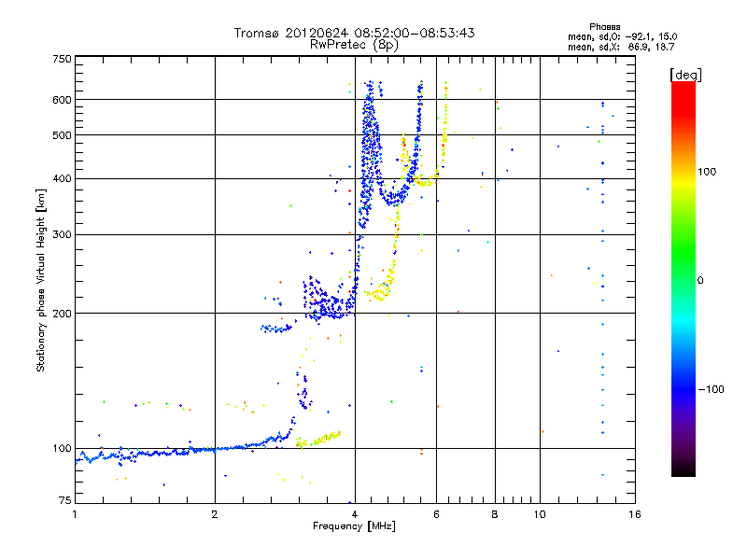Click the y-axis tick '400'

tap(62, 179)
